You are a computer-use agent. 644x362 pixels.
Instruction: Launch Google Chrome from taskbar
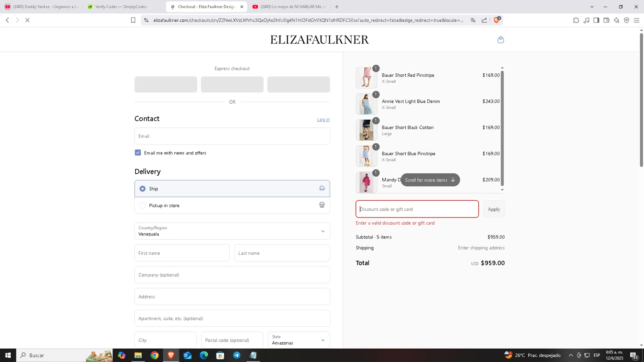pos(155,355)
